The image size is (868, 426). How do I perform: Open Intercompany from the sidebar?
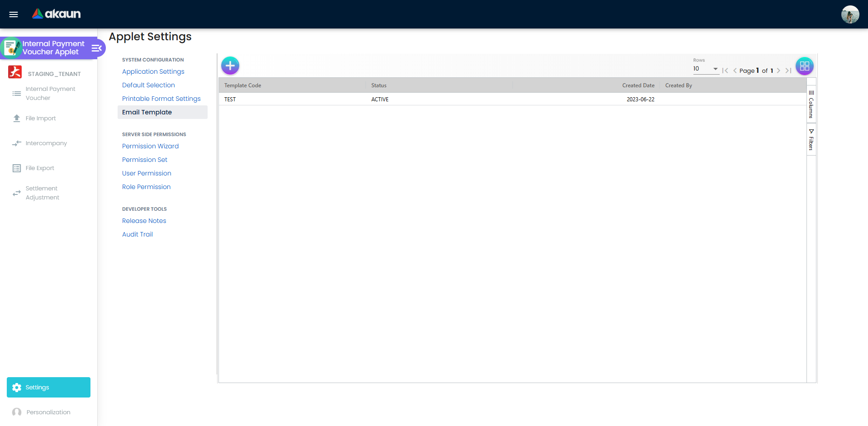[16, 143]
